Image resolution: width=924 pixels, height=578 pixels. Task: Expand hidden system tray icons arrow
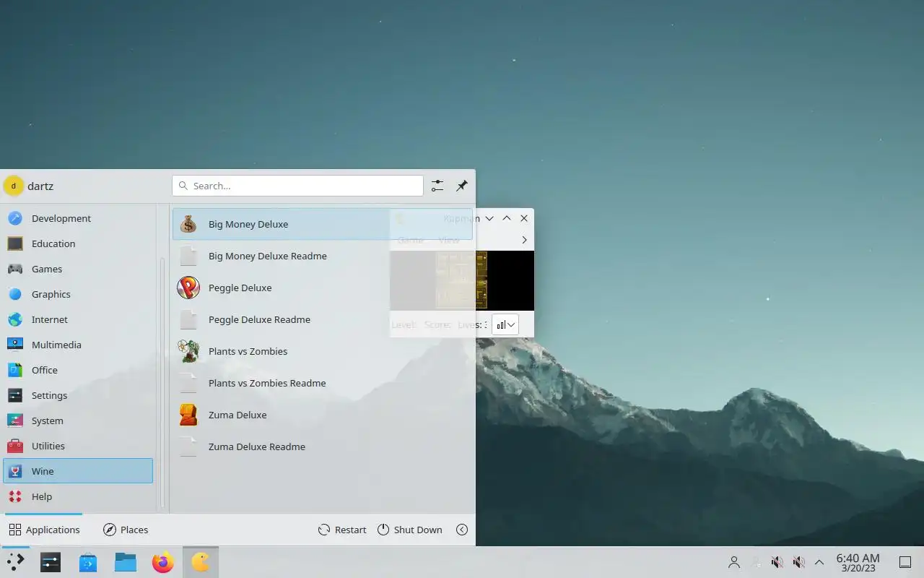point(819,562)
